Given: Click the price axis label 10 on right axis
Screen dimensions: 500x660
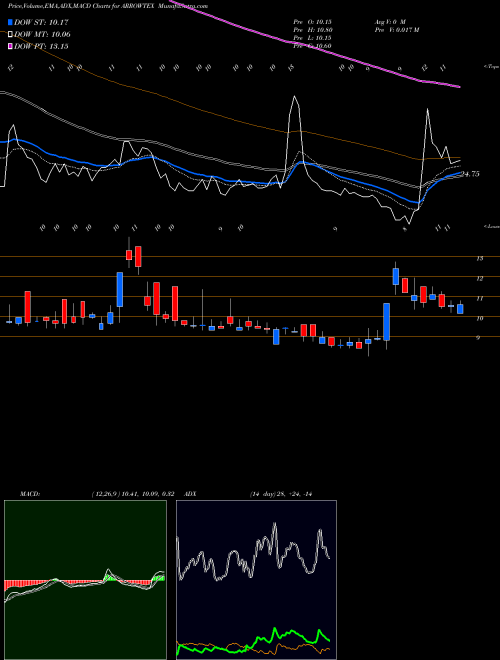Looking at the screenshot, I should coord(479,318).
